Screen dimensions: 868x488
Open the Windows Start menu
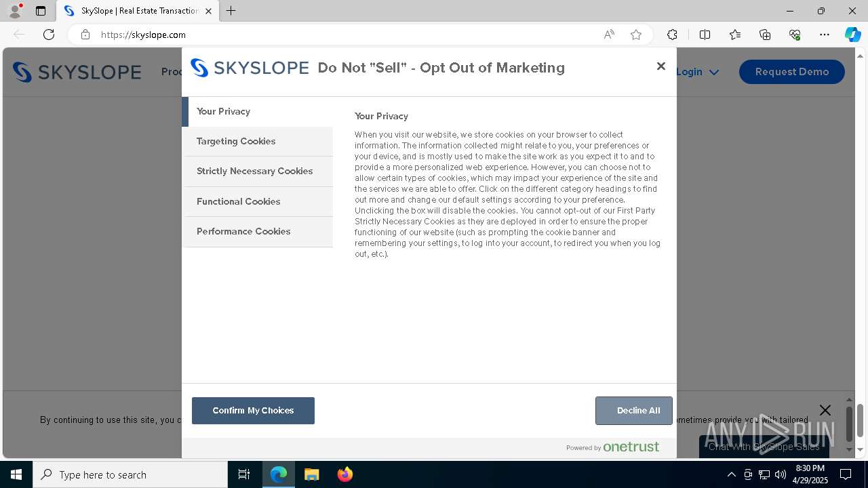coord(16,474)
